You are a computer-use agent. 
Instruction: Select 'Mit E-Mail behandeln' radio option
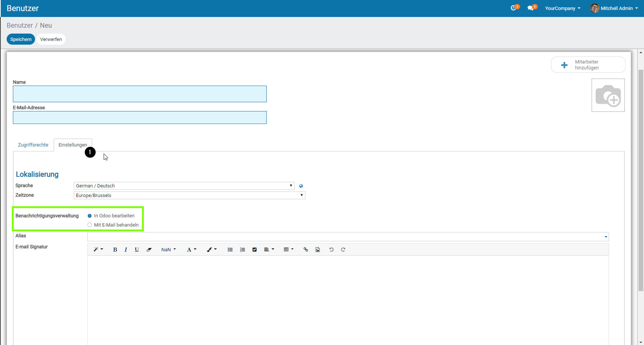90,225
